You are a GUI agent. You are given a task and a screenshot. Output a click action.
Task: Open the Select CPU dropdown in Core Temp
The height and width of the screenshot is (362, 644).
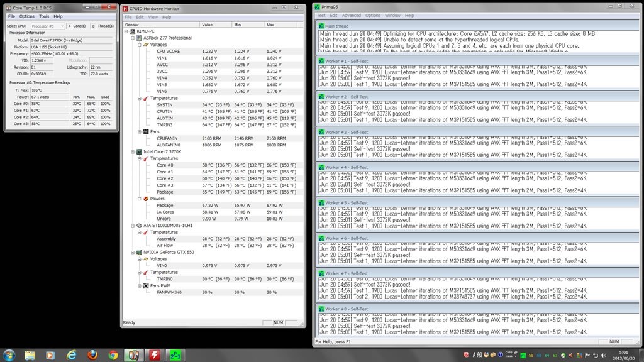[48, 26]
